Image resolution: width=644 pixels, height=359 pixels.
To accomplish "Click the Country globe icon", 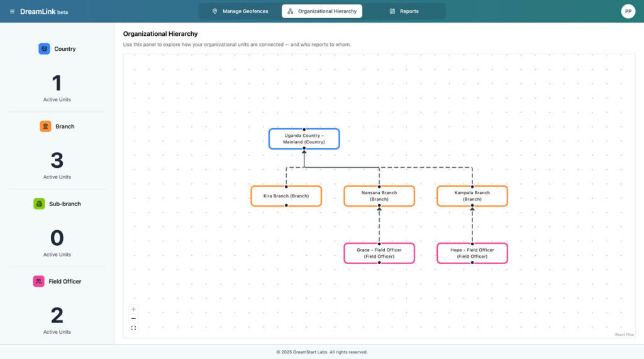I will [44, 48].
